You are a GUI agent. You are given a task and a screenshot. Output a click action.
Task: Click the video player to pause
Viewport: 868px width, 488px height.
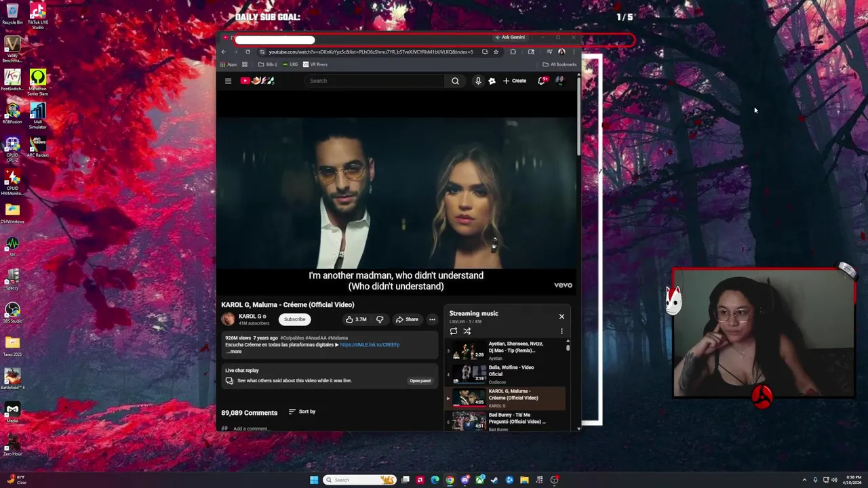coord(397,193)
